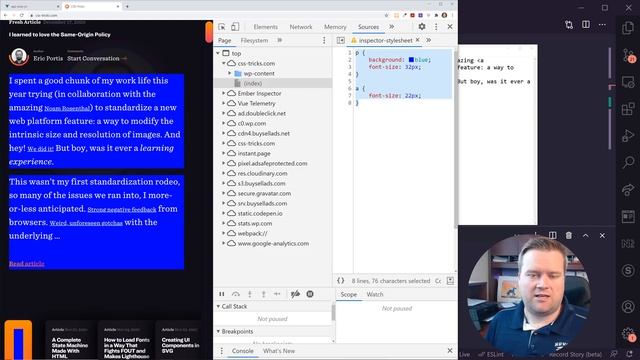Click Noam Rosenthal link in article
This screenshot has height=360, width=640.
tap(67, 108)
